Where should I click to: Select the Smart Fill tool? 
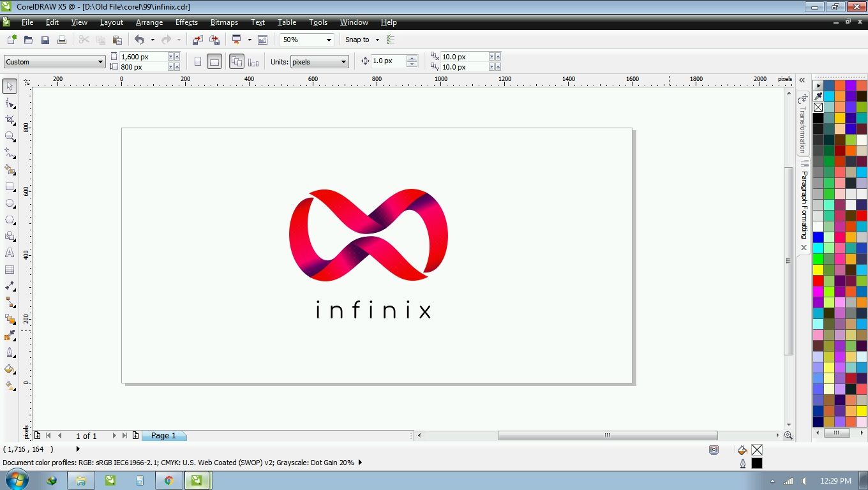[10, 170]
